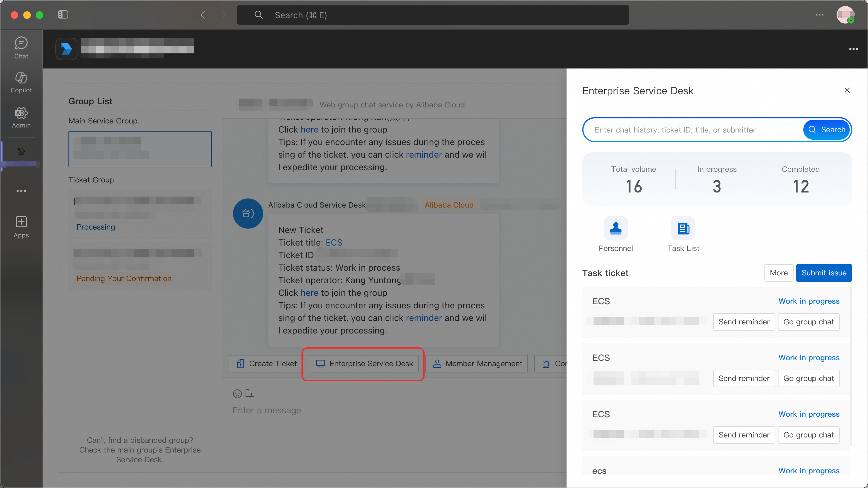This screenshot has width=868, height=488.
Task: Select the pinned app icon below Admin
Action: tap(21, 151)
